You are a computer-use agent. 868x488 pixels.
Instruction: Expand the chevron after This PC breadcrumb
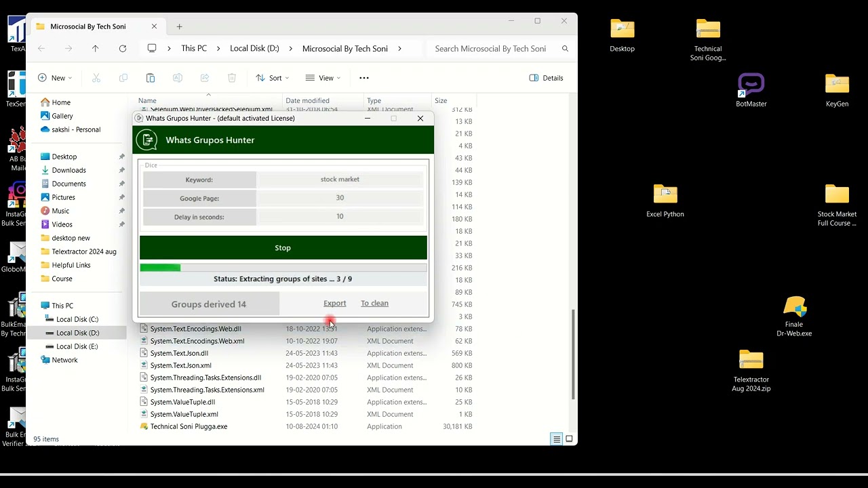[x=218, y=49]
